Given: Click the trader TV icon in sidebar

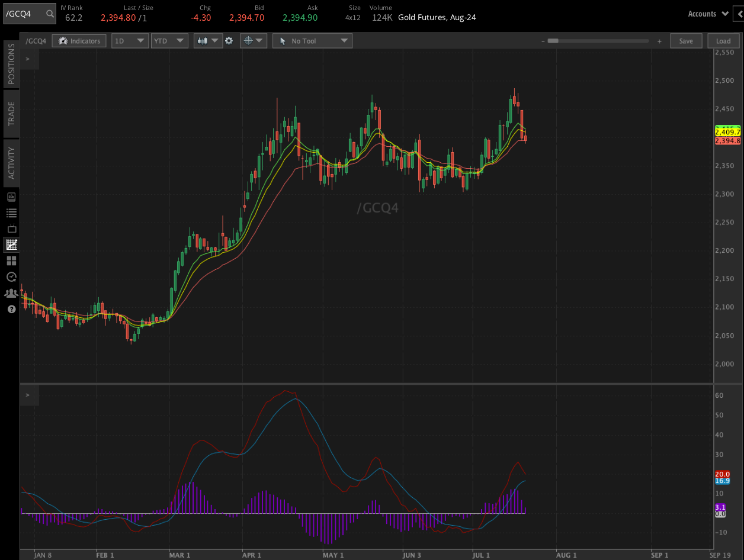Looking at the screenshot, I should (11, 228).
